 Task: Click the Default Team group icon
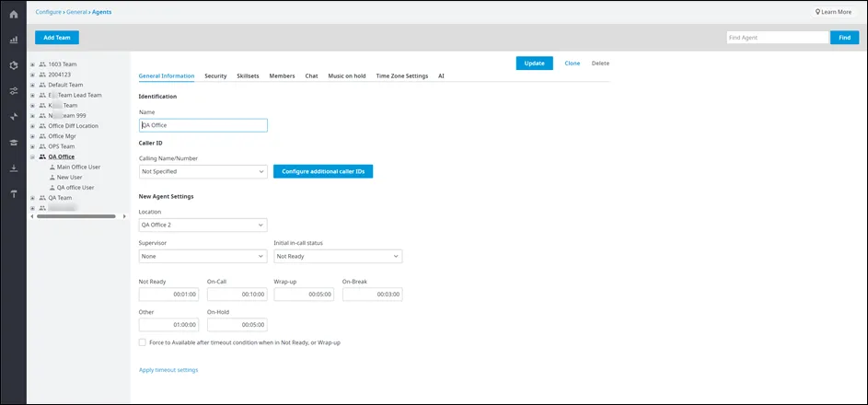[42, 85]
